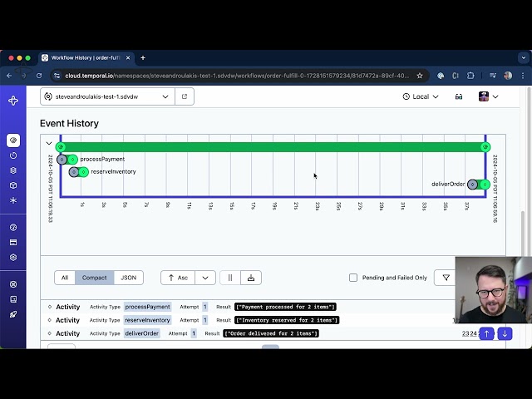Toggle the Pending and Failed Only checkbox

[353, 278]
